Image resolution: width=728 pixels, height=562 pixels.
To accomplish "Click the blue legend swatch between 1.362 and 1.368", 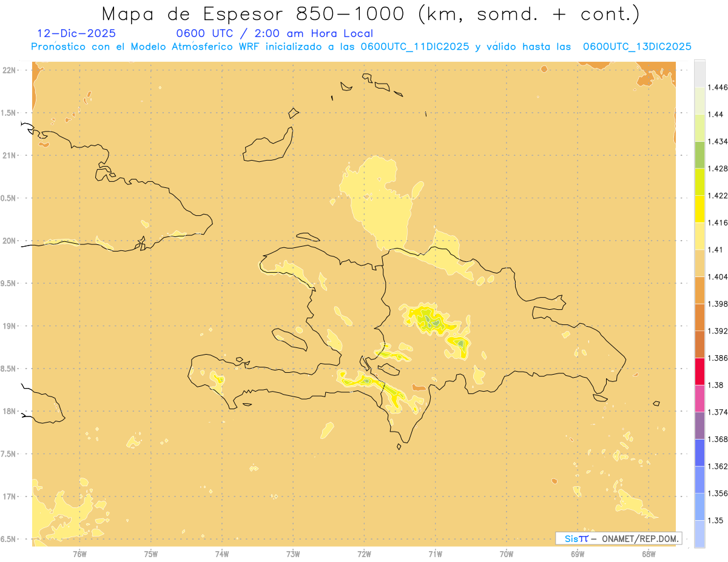I will [699, 452].
